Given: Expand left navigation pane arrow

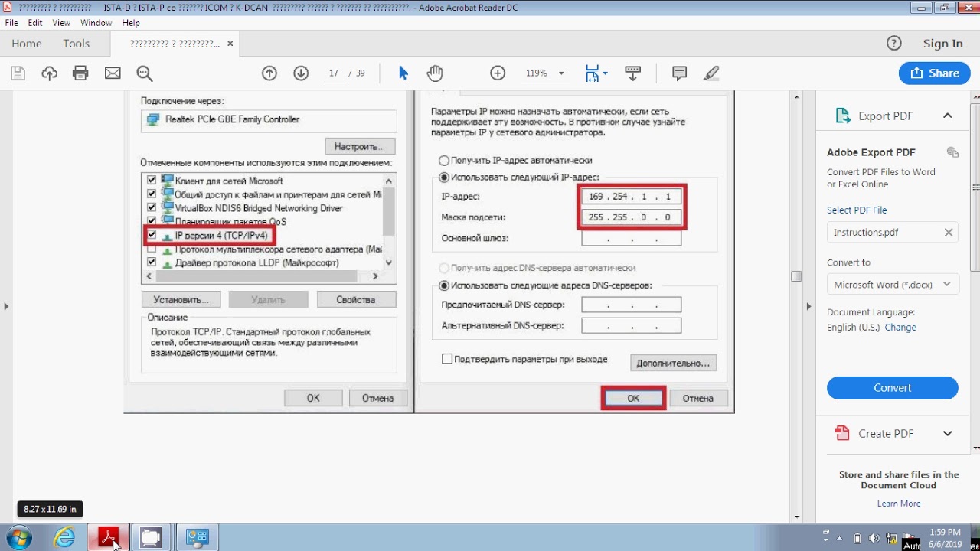Looking at the screenshot, I should tap(6, 306).
